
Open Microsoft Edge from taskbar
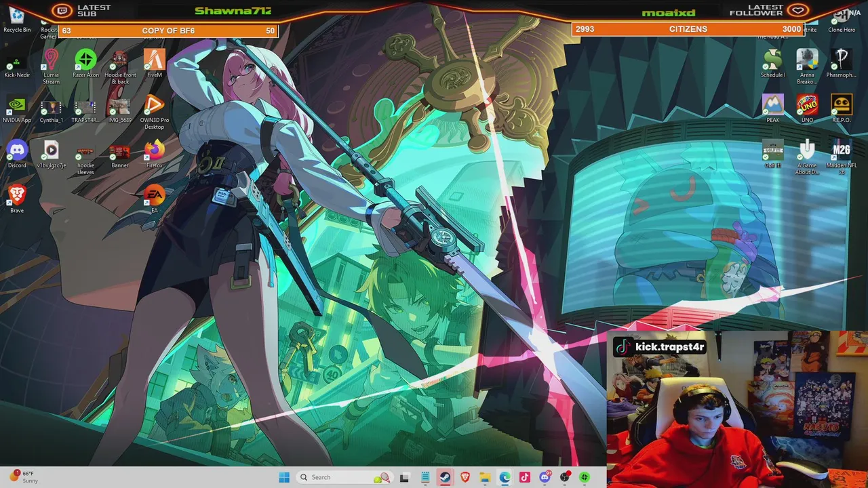[x=505, y=477]
